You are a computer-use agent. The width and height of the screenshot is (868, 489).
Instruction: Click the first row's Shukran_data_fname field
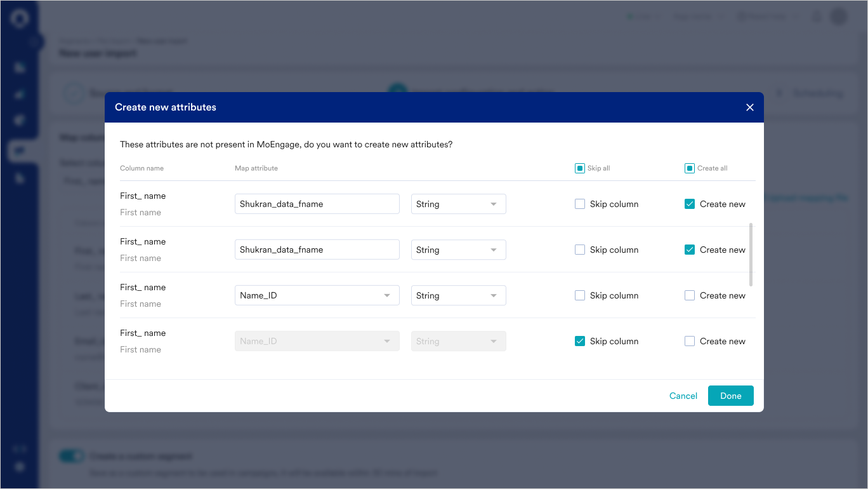pos(317,204)
